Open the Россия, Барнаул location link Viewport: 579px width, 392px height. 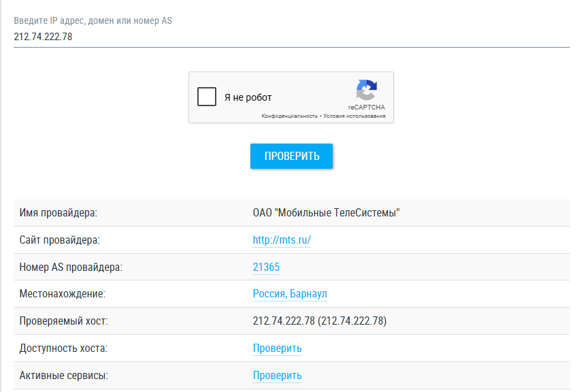click(290, 294)
